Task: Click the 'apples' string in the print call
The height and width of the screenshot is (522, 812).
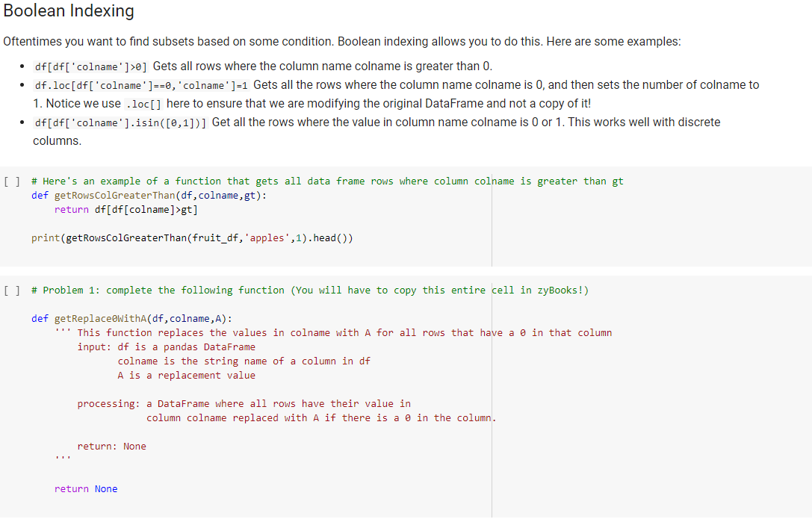Action: point(267,238)
